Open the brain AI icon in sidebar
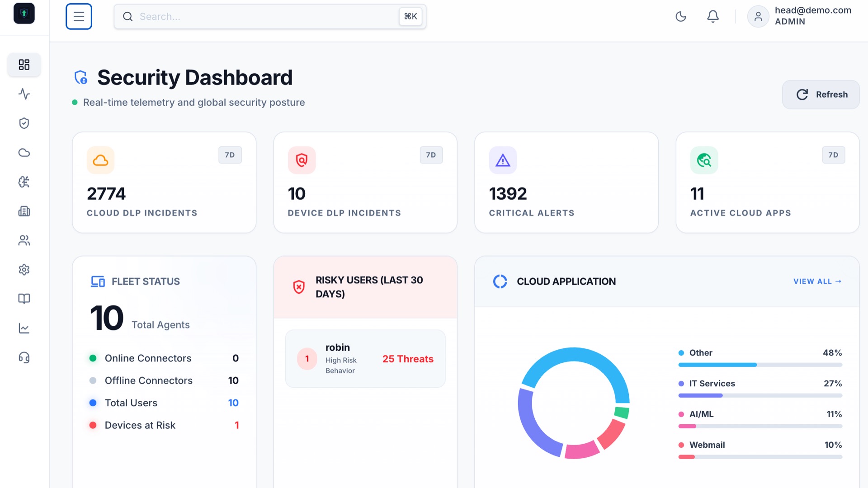Viewport: 868px width, 488px height. tap(24, 182)
